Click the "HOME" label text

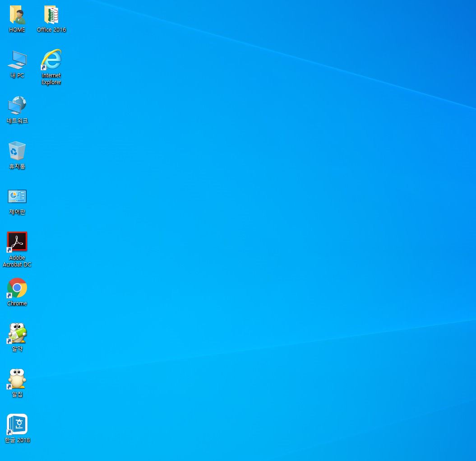[x=17, y=30]
